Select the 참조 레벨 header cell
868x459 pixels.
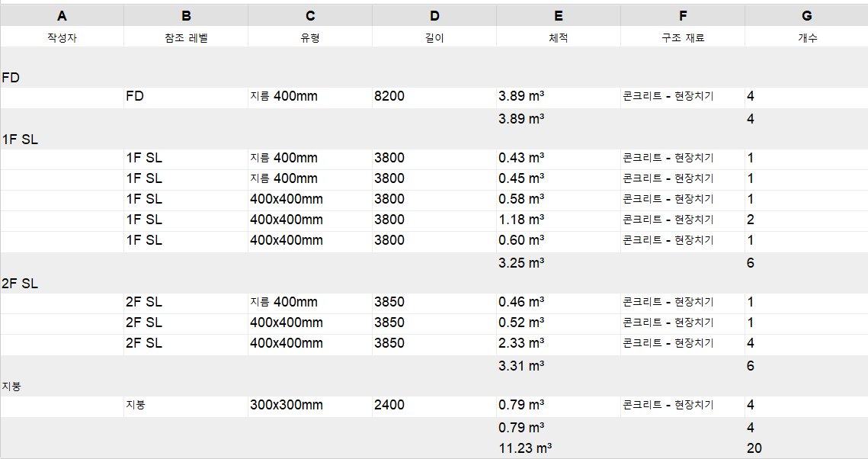(186, 37)
